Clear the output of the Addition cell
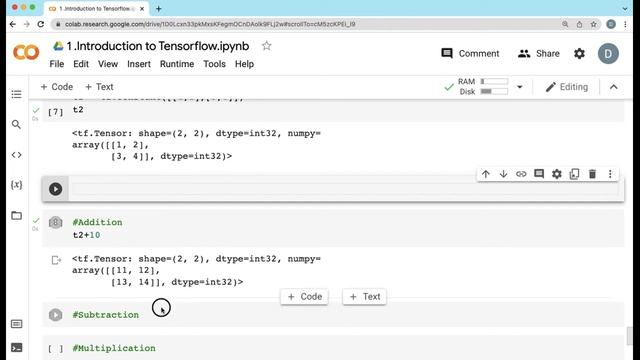The width and height of the screenshot is (640, 360). [56, 260]
